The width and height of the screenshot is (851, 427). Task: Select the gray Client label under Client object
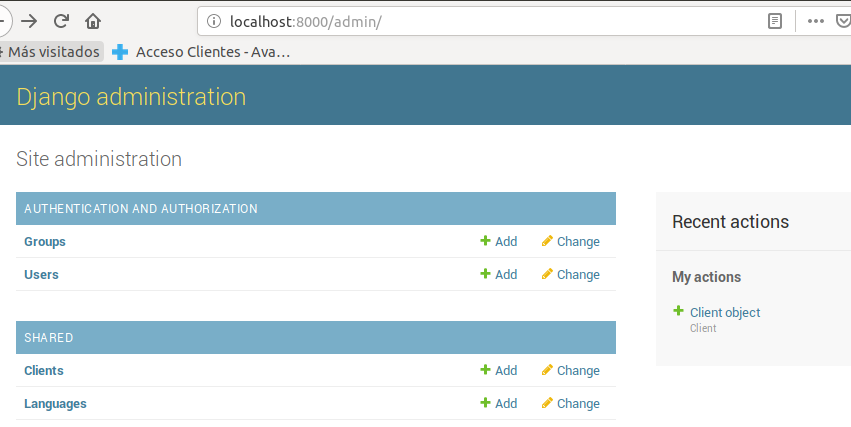(703, 328)
